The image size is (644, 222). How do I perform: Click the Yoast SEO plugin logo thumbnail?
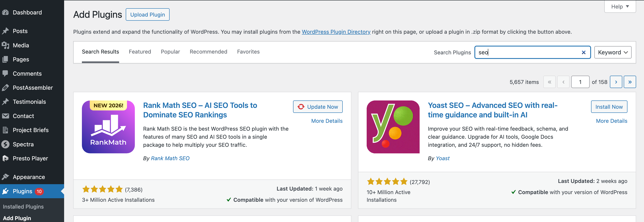tap(393, 127)
